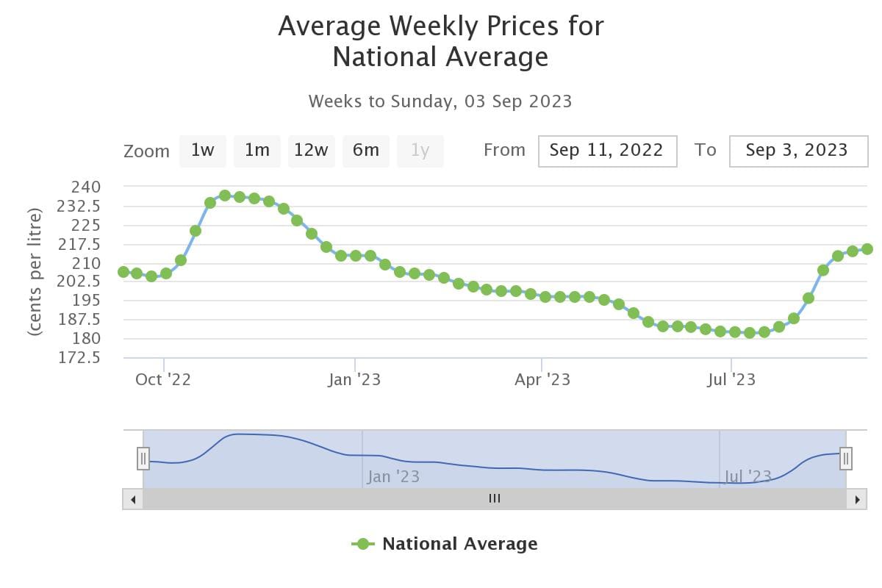The width and height of the screenshot is (882, 588).
Task: Click the green legend marker icon
Action: pyautogui.click(x=363, y=544)
